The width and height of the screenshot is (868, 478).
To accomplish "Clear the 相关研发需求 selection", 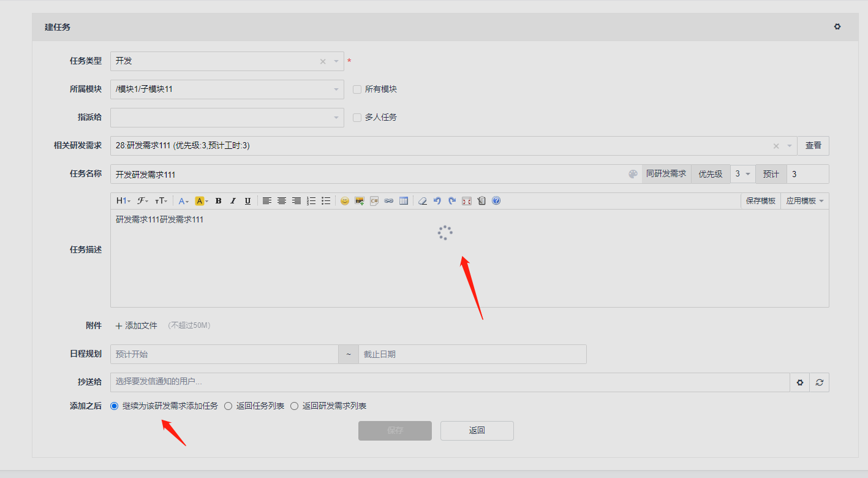I will tap(776, 146).
